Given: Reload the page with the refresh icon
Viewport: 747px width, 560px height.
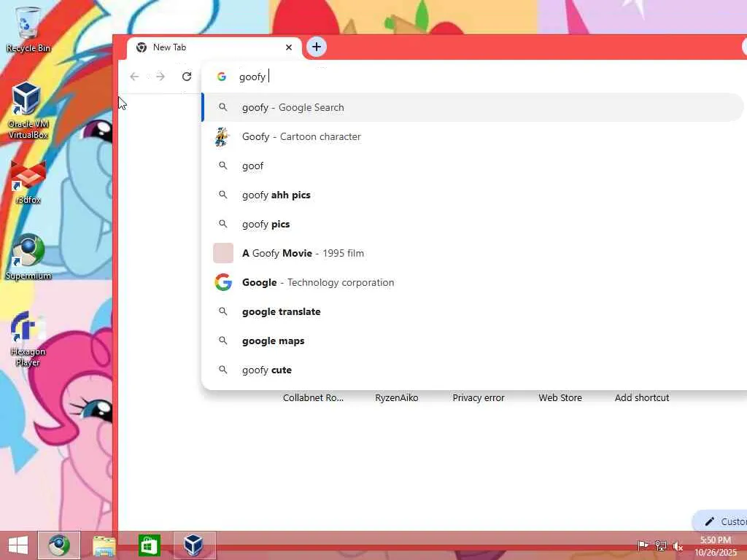Looking at the screenshot, I should (187, 77).
